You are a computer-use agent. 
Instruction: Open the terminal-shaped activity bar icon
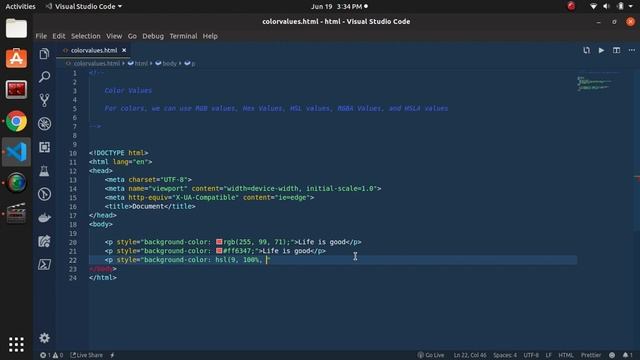pyautogui.click(x=44, y=264)
